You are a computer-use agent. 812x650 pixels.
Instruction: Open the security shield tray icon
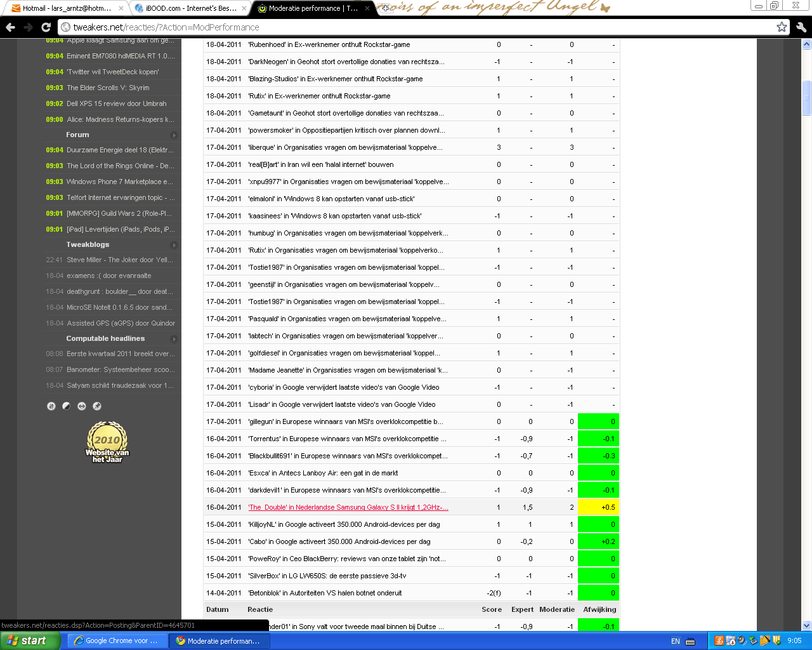click(x=776, y=641)
